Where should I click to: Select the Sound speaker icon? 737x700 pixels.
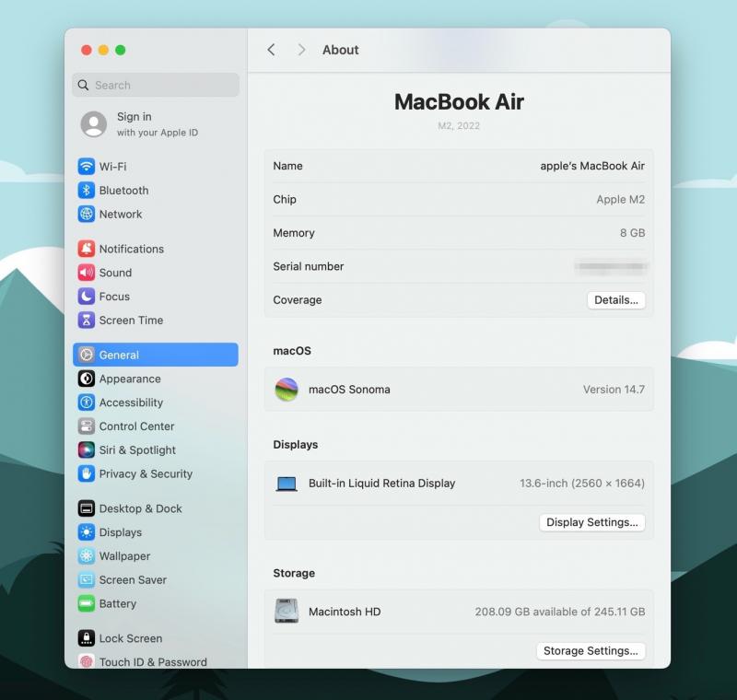(86, 273)
